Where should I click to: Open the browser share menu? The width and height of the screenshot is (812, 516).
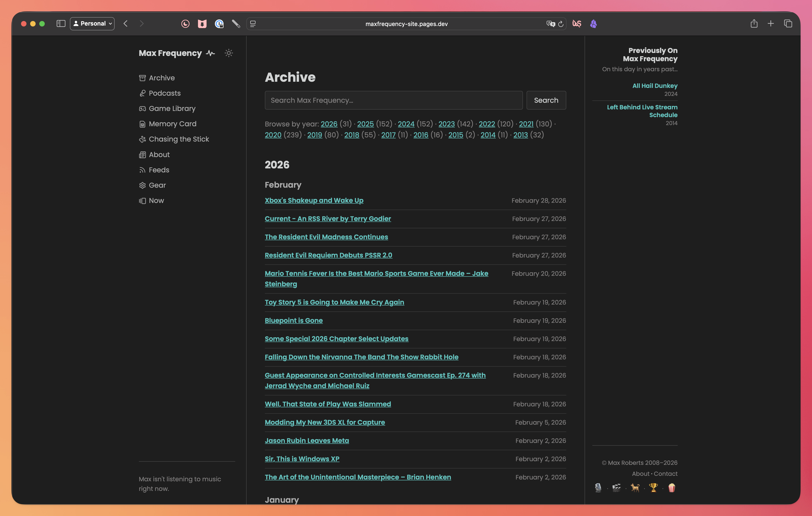coord(754,24)
